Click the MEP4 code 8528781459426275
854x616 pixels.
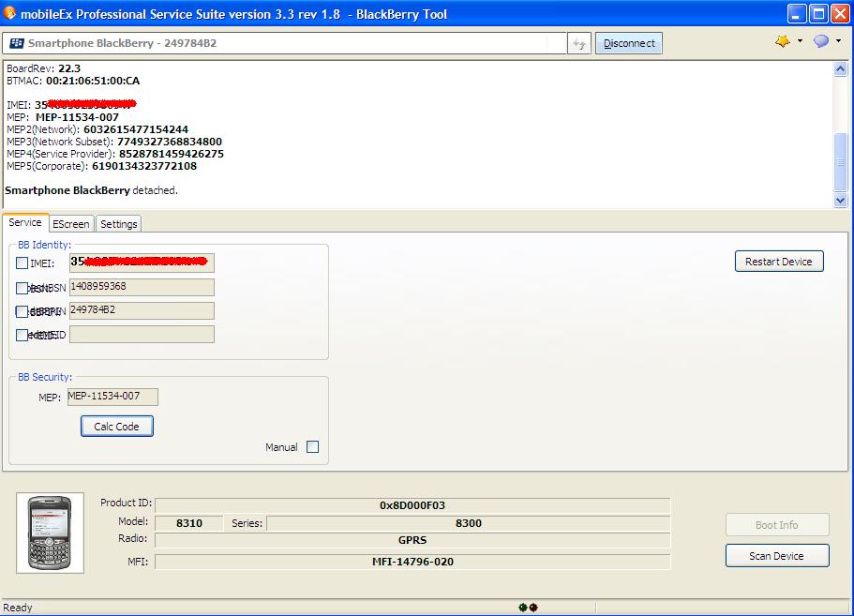[171, 154]
